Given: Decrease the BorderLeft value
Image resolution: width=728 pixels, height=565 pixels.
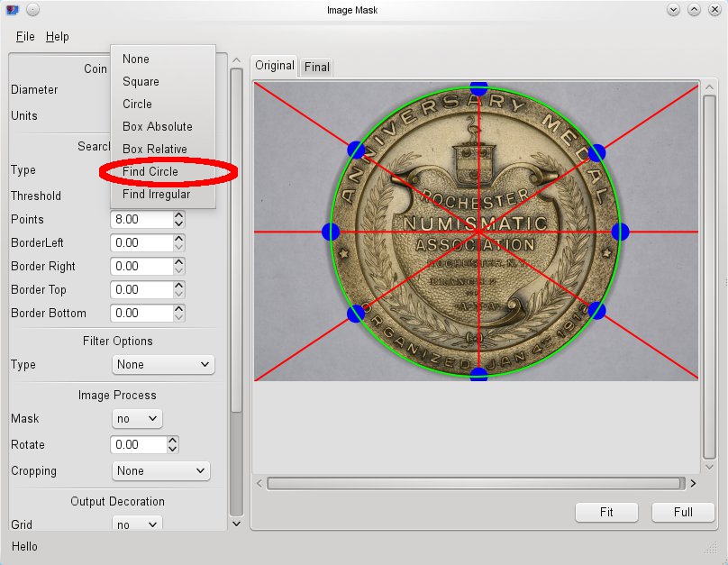Looking at the screenshot, I should (x=178, y=247).
